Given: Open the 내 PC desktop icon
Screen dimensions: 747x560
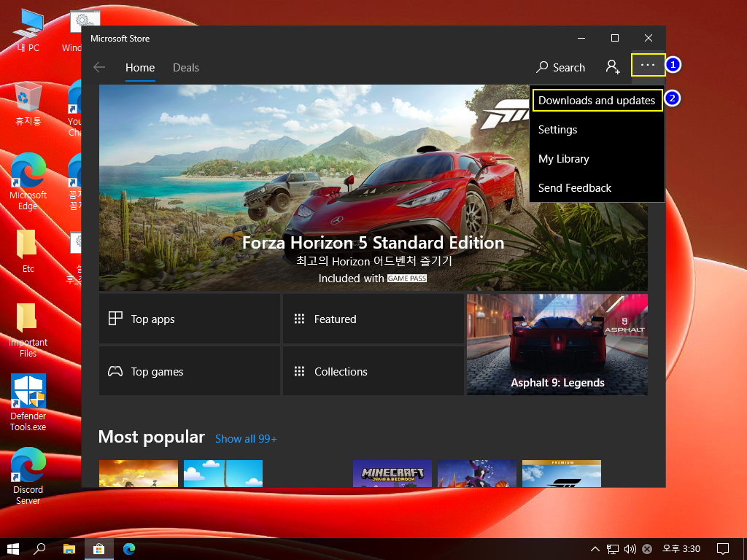Looking at the screenshot, I should pyautogui.click(x=28, y=31).
